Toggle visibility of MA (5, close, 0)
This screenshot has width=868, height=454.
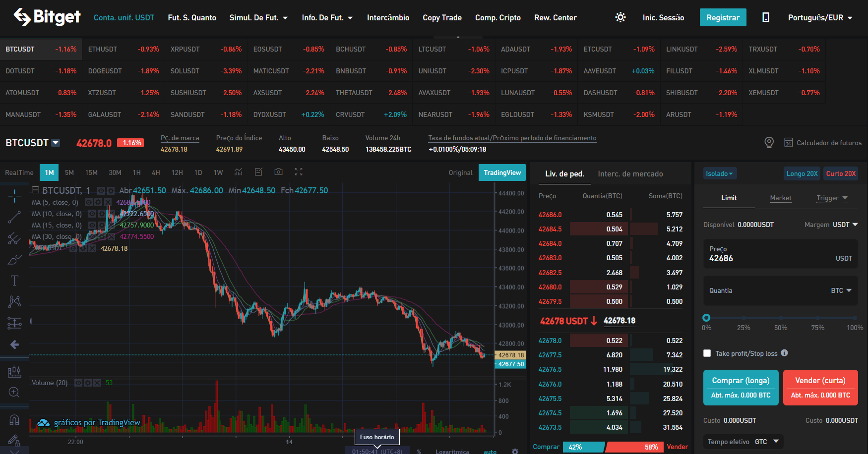tap(89, 202)
